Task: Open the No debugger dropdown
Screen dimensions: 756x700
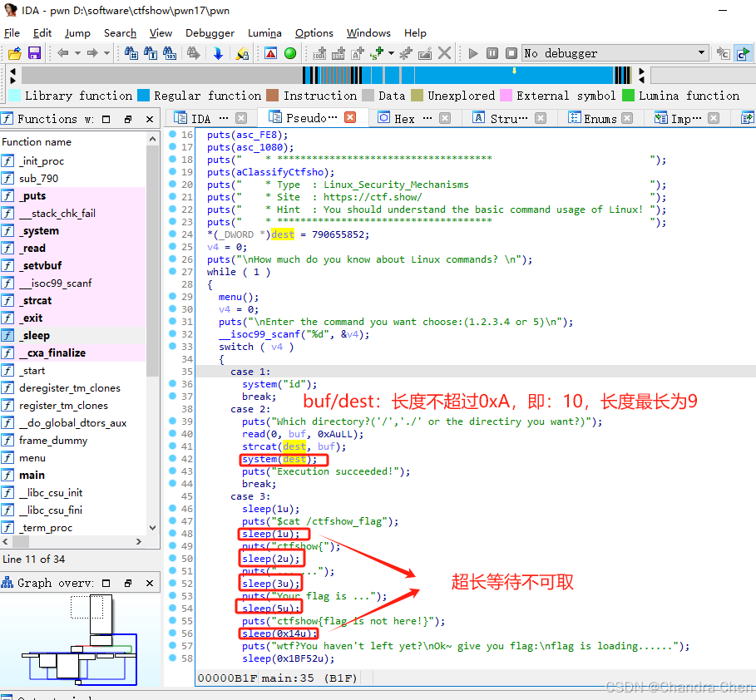Action: coord(615,53)
